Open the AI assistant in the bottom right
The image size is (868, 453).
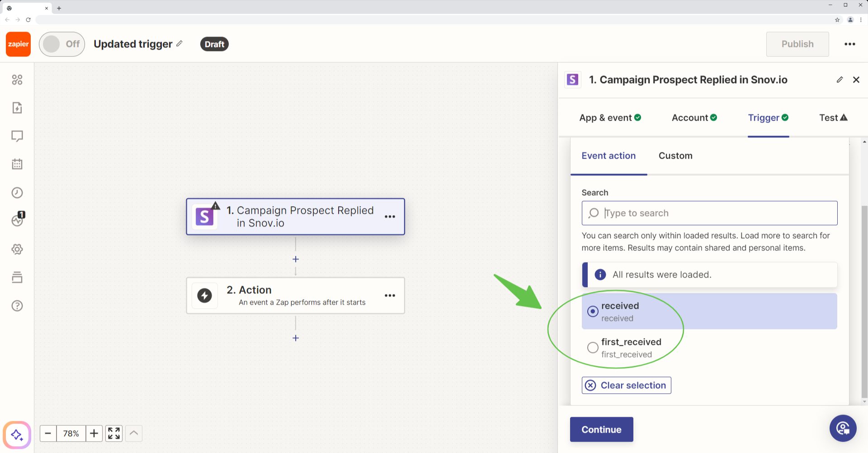point(843,429)
